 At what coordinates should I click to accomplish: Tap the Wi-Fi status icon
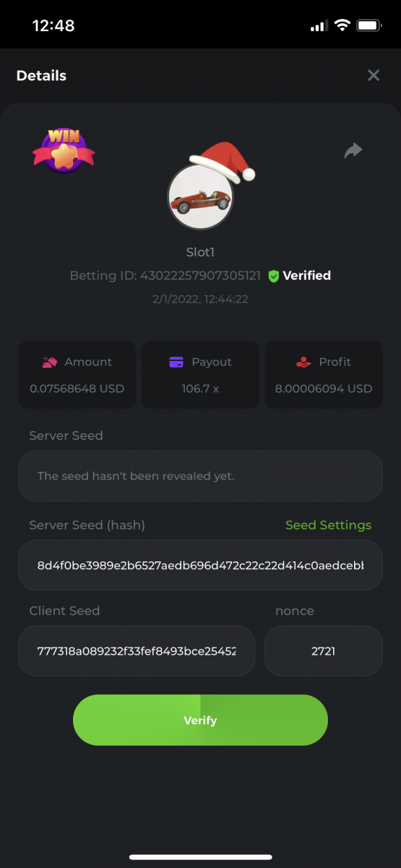tap(342, 25)
